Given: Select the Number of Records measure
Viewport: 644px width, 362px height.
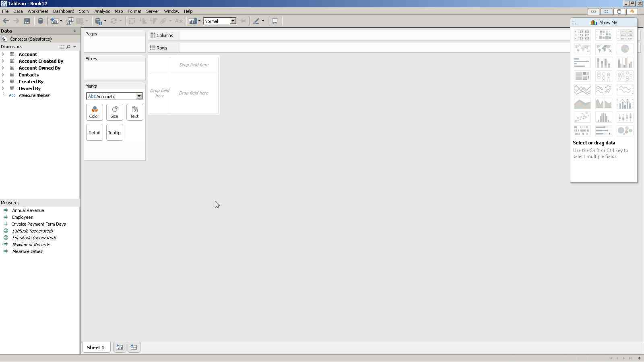Looking at the screenshot, I should [x=31, y=245].
